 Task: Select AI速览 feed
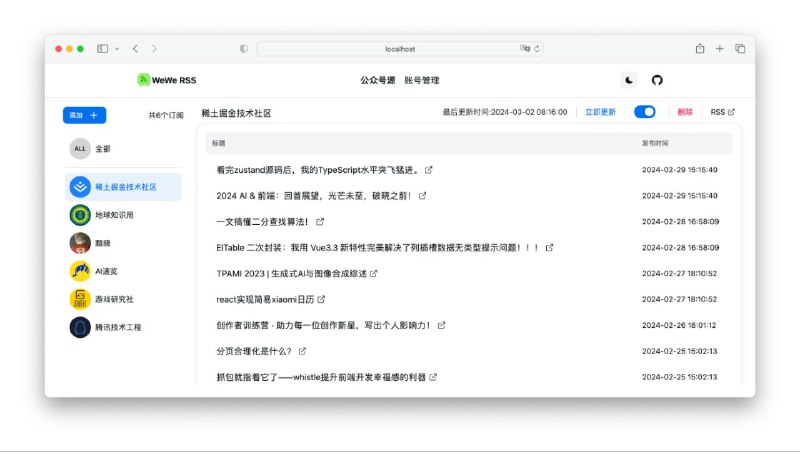123,271
